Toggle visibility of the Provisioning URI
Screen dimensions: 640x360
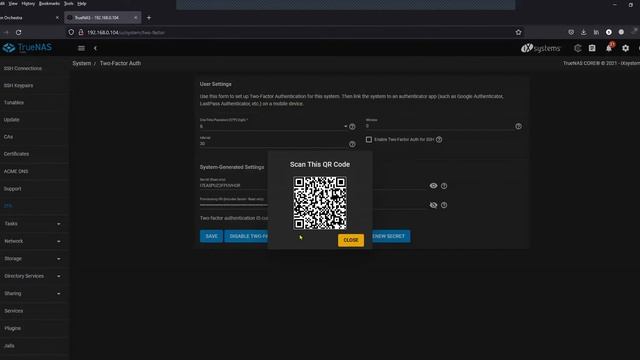(433, 205)
